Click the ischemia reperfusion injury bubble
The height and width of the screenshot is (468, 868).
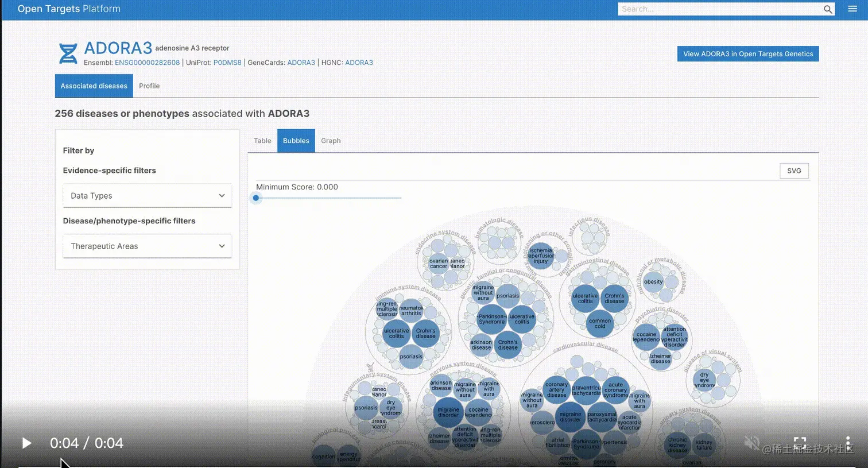click(x=540, y=256)
